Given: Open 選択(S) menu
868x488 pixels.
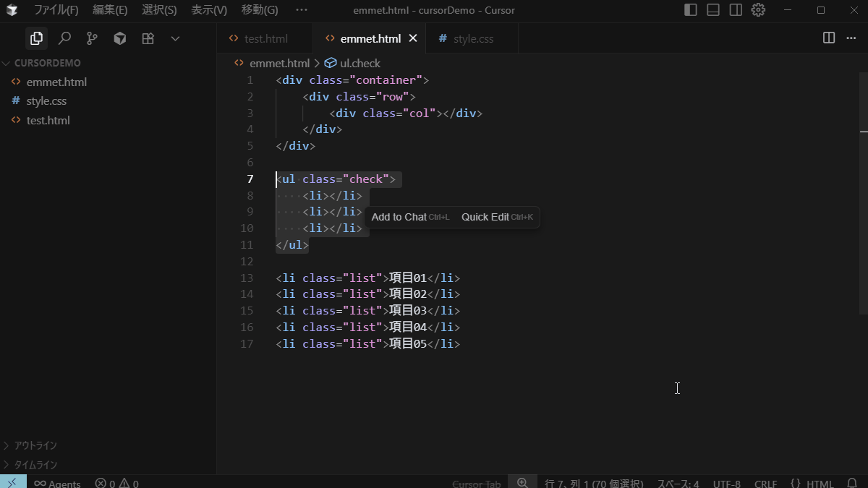Looking at the screenshot, I should pos(159,10).
